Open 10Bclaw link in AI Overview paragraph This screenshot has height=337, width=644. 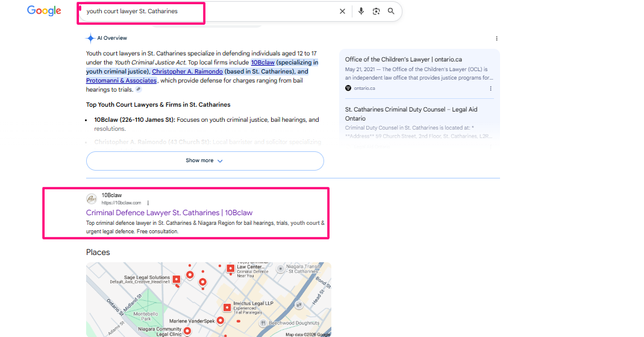point(263,63)
